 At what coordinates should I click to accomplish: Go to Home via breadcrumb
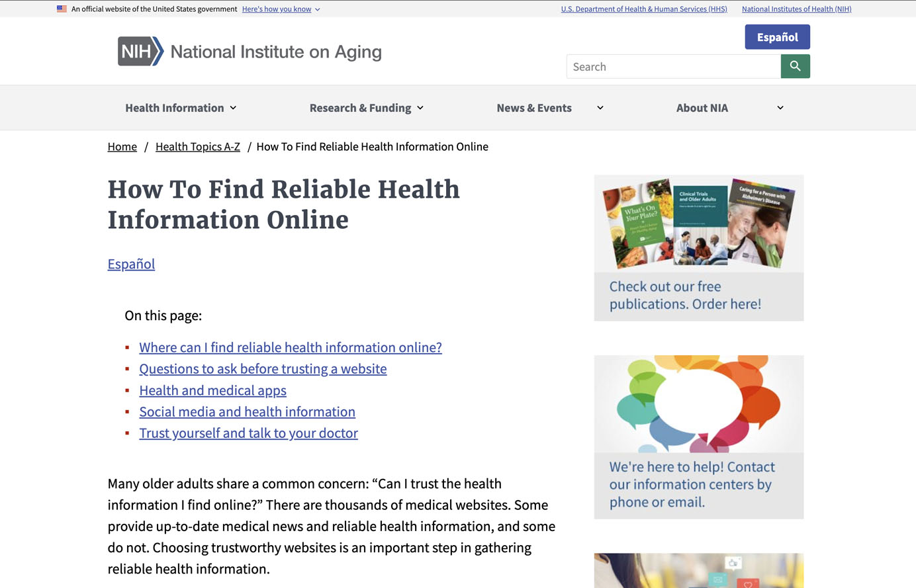122,147
